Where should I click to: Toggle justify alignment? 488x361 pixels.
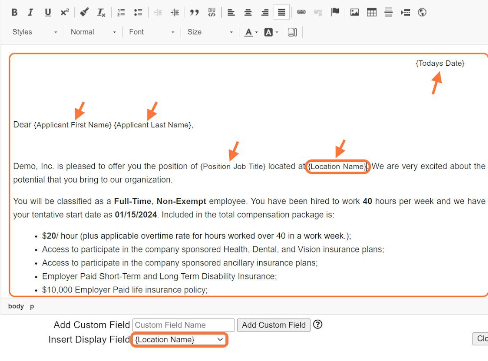pyautogui.click(x=281, y=13)
